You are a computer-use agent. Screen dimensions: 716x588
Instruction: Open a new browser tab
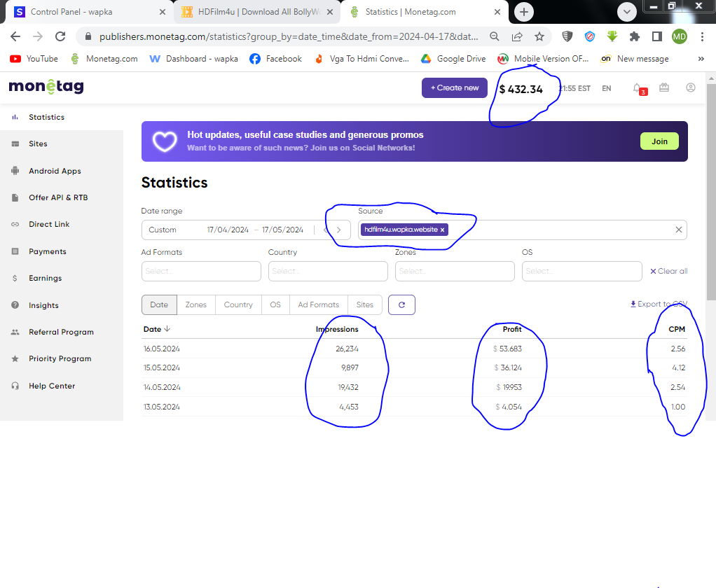tap(524, 12)
